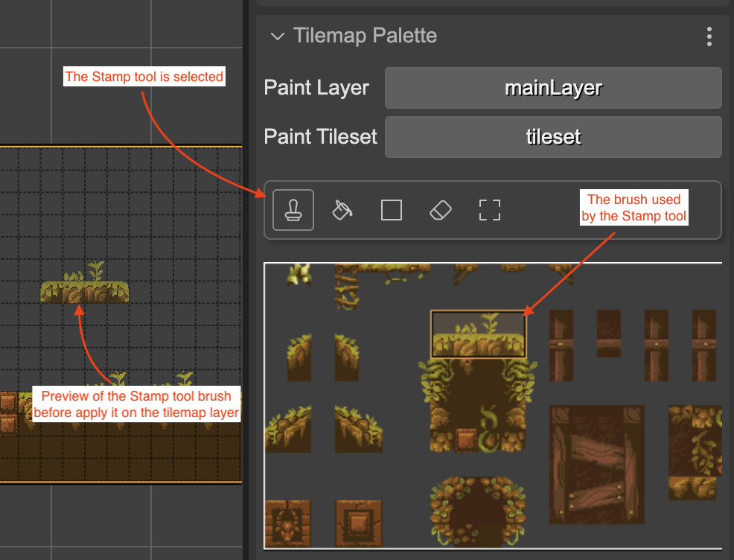Open the Paint Layer dropdown
Screen dimensions: 734x560
[x=553, y=88]
